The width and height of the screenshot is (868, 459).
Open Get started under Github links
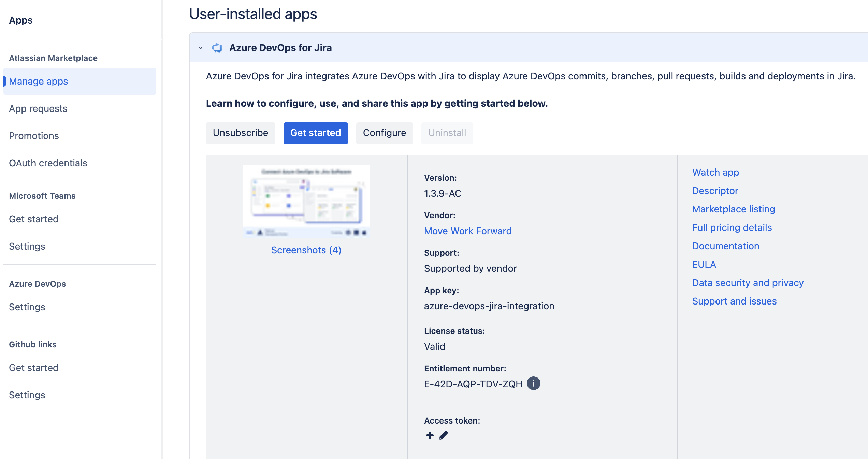click(x=33, y=368)
